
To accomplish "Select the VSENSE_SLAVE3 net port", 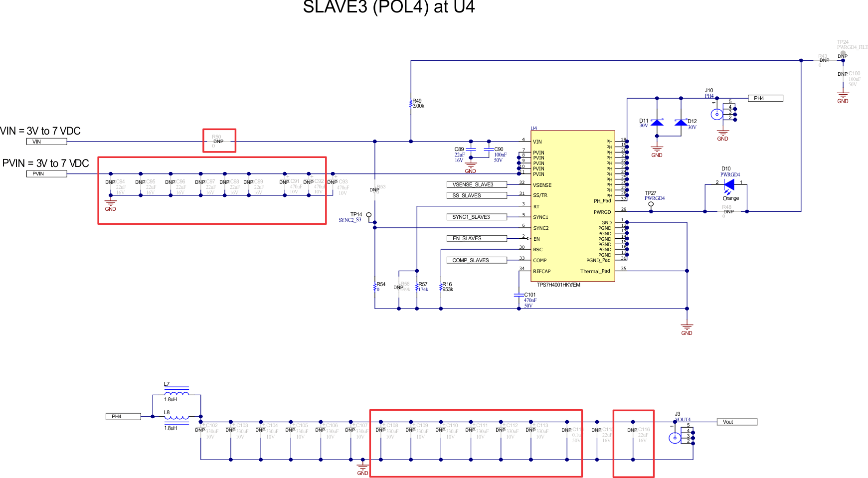I will pyautogui.click(x=477, y=185).
